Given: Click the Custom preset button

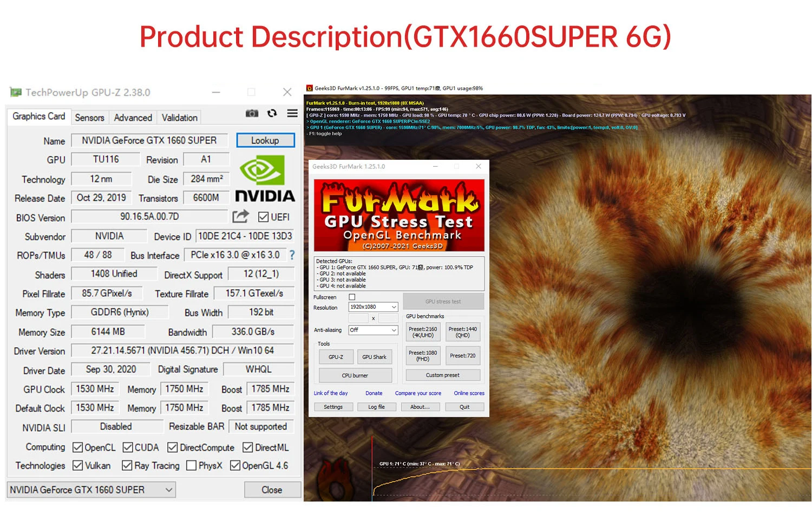Looking at the screenshot, I should pos(443,375).
